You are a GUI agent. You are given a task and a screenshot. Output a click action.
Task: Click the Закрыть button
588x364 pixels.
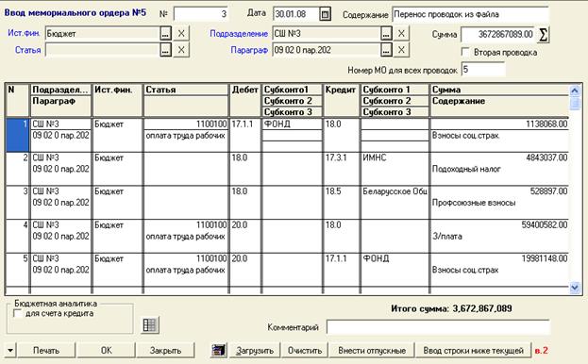click(165, 351)
